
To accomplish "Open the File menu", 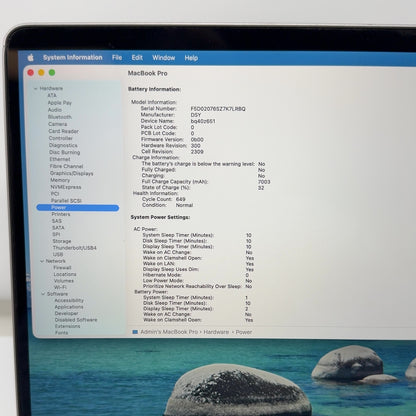I will click(x=117, y=58).
